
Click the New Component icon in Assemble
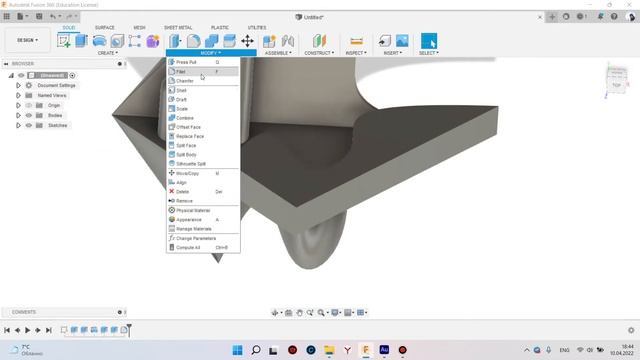click(x=269, y=41)
